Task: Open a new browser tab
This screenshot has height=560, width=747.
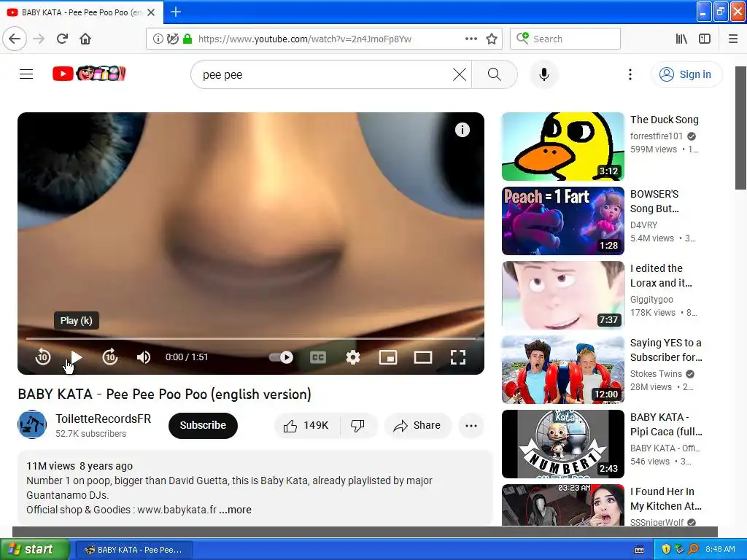Action: click(175, 12)
